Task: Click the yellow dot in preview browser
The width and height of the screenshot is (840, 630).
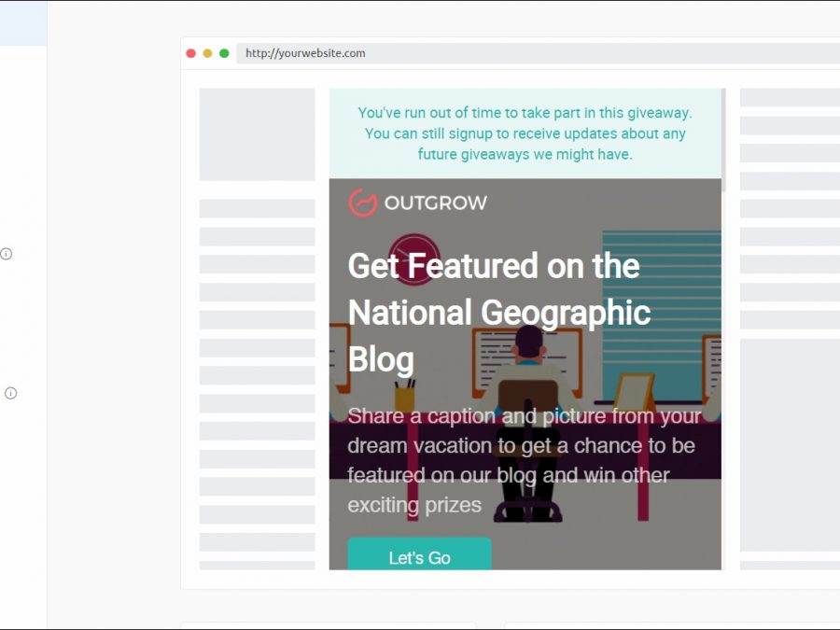Action: (x=207, y=53)
